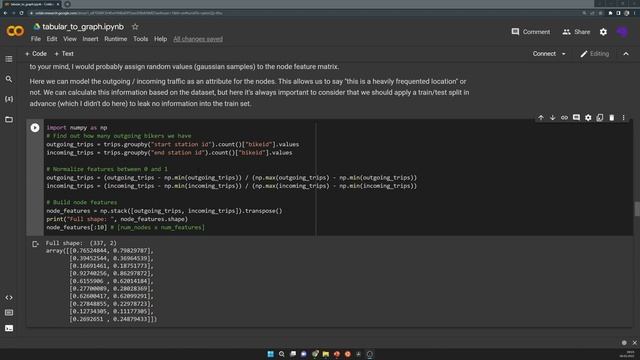Open the cell editor settings gear
This screenshot has width=640, height=360.
pos(588,118)
